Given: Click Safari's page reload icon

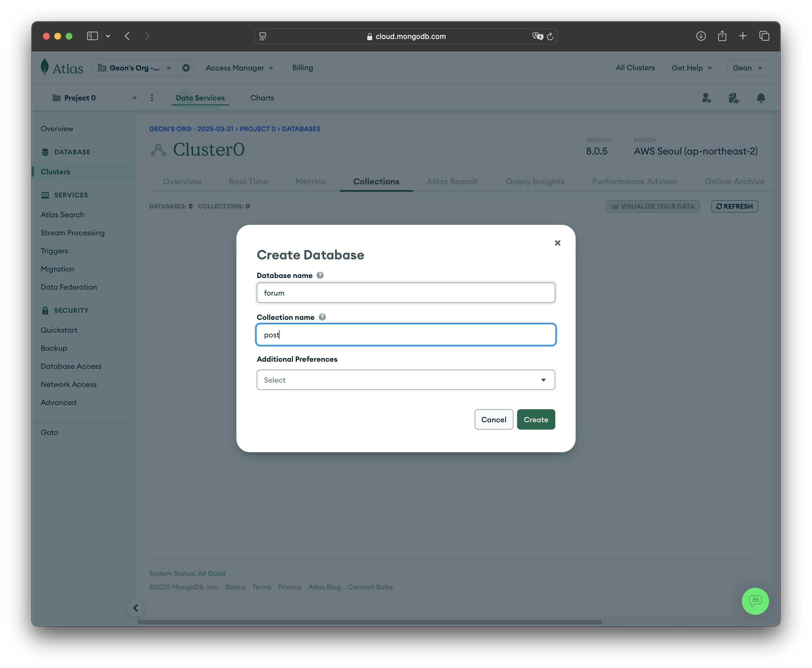Looking at the screenshot, I should tap(550, 36).
